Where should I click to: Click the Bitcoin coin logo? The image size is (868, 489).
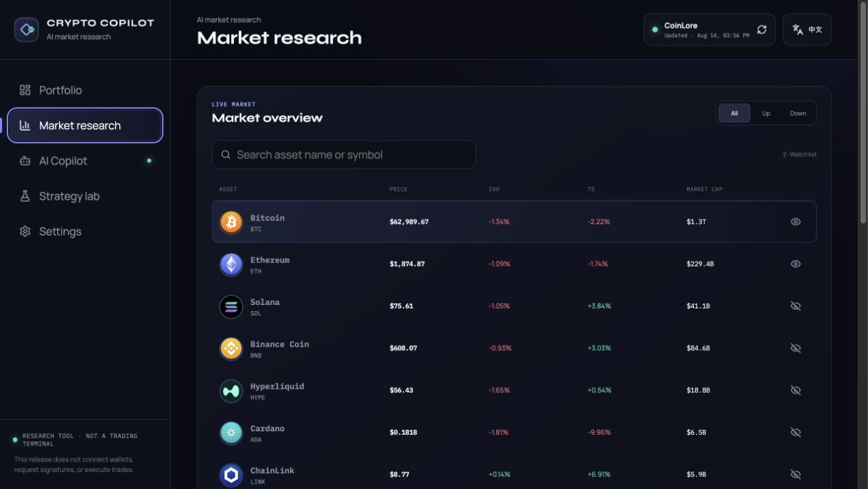pyautogui.click(x=231, y=222)
